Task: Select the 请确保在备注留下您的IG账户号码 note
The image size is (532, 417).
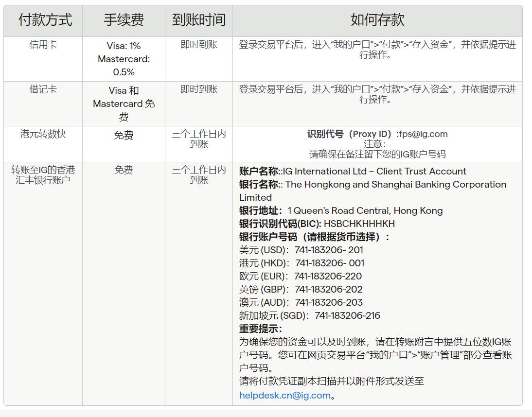Action: pos(378,154)
